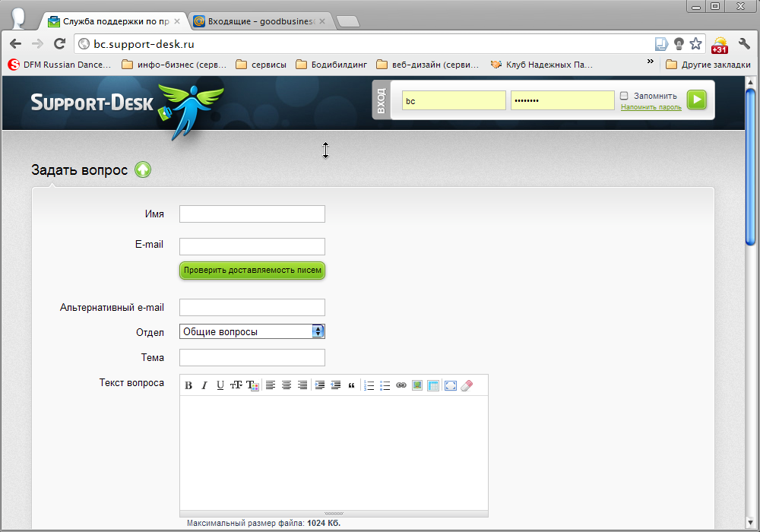Insert a hyperlink via the chain icon
Viewport: 760px width, 532px height.
pos(401,385)
